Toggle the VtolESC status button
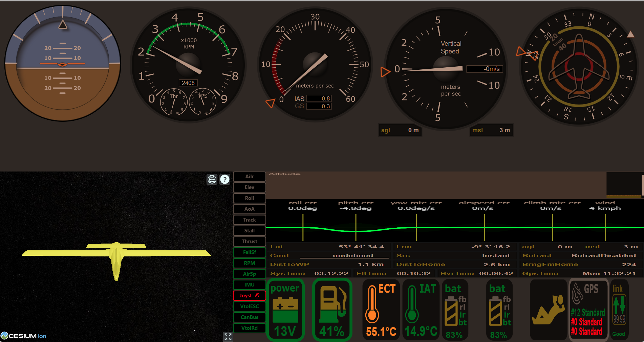The image size is (644, 342). point(249,306)
